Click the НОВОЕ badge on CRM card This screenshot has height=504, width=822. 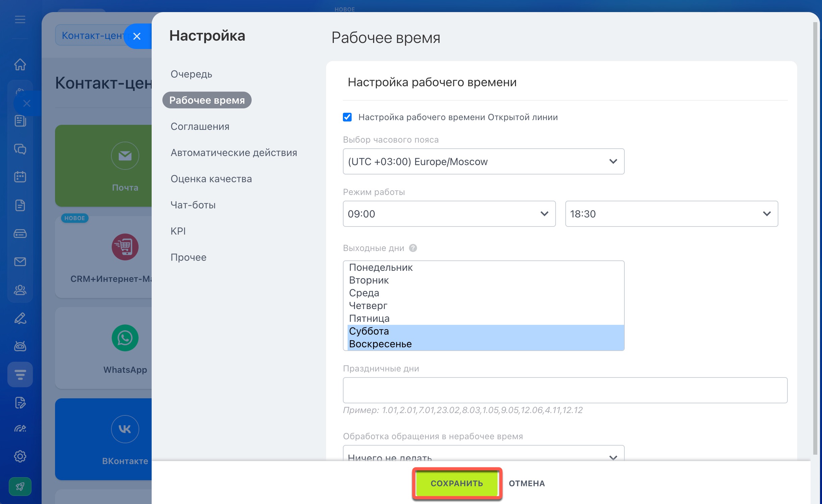pos(74,218)
